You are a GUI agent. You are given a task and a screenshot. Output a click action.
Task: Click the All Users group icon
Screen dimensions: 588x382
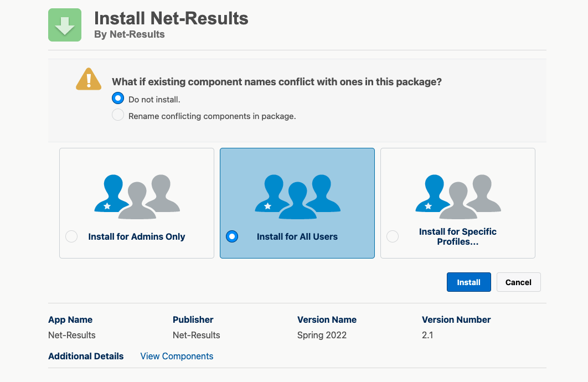click(297, 197)
